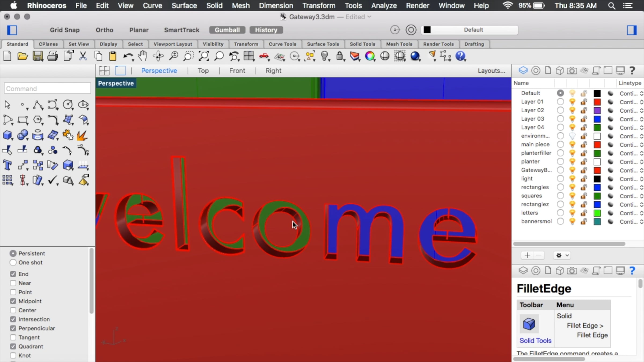Click the Pan hand icon
Image resolution: width=644 pixels, height=362 pixels.
tap(142, 56)
